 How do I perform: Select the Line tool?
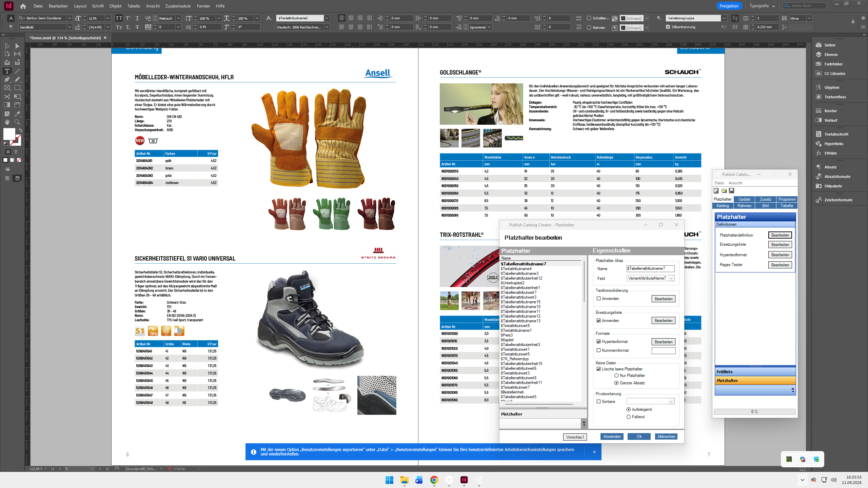tap(17, 71)
